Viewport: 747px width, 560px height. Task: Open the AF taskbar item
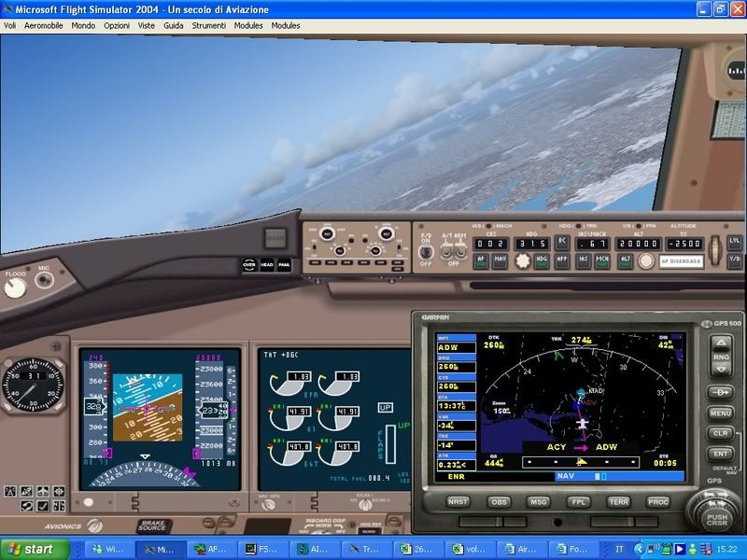pyautogui.click(x=210, y=549)
